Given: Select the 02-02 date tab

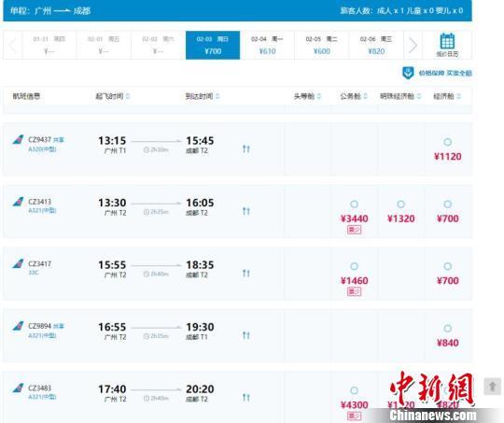Looking at the screenshot, I should pyautogui.click(x=158, y=45).
